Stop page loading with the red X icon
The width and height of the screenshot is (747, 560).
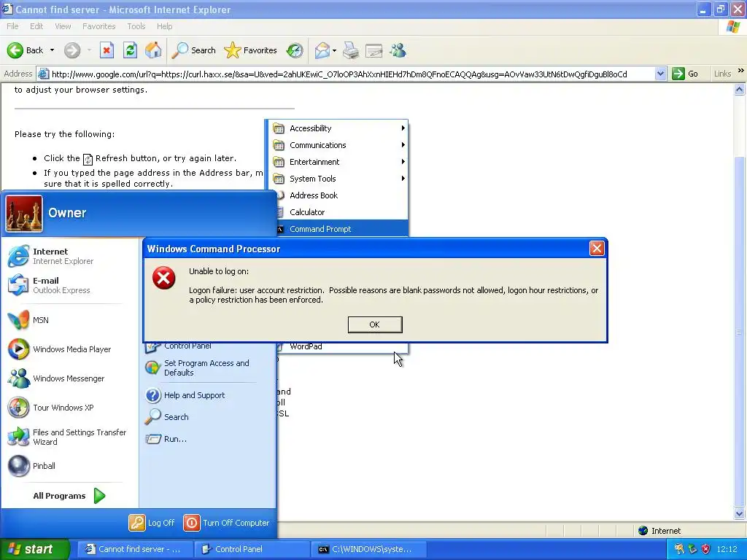pyautogui.click(x=107, y=50)
